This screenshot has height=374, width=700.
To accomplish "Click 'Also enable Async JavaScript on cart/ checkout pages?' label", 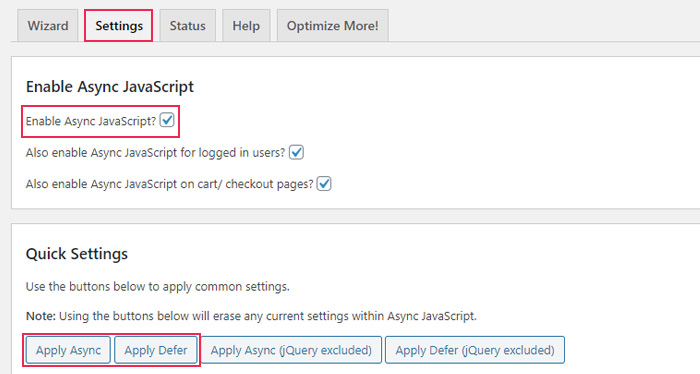I will [x=170, y=184].
